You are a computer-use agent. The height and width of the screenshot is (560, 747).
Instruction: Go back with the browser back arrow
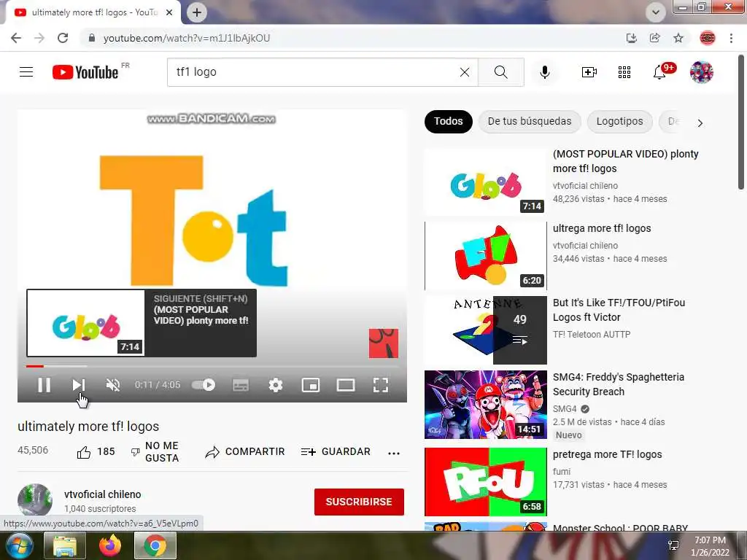(16, 38)
